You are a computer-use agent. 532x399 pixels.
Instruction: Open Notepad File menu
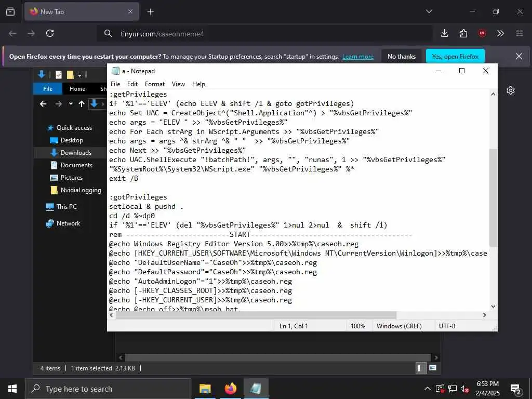115,84
